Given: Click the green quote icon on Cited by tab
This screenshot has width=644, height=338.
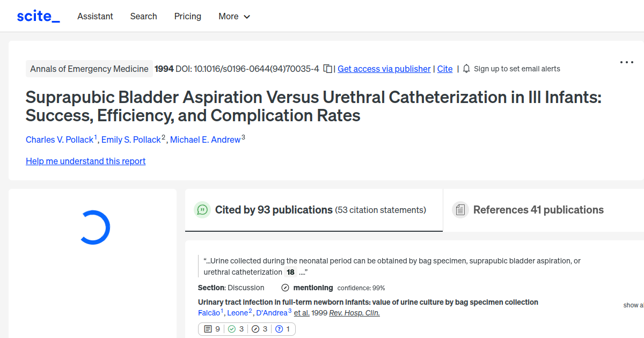Looking at the screenshot, I should pos(202,210).
